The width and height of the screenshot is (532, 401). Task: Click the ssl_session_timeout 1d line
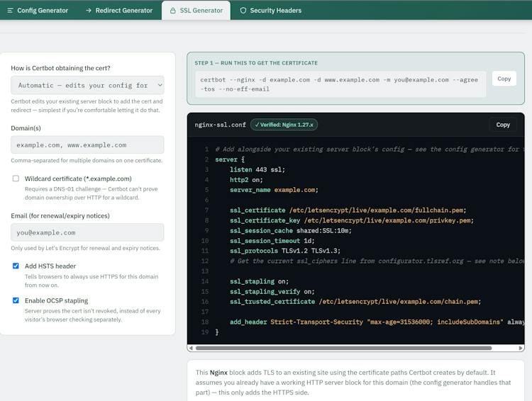272,241
